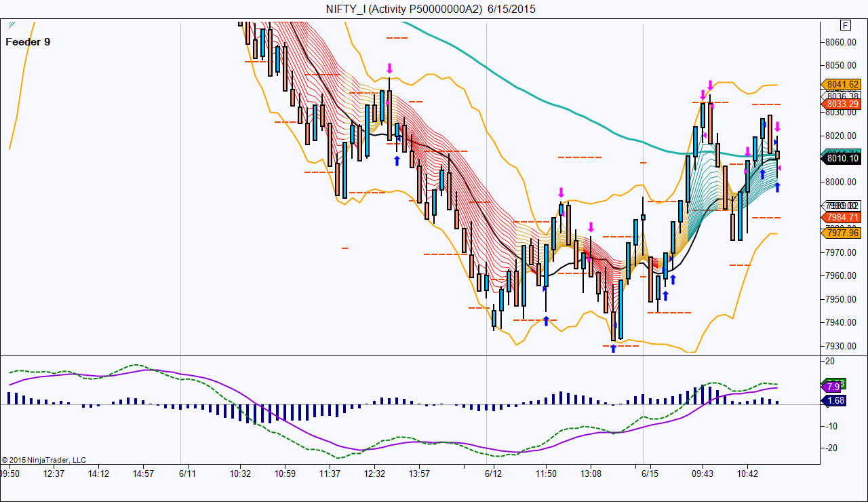
Task: Click the 6/15 date axis label
Action: pyautogui.click(x=650, y=474)
